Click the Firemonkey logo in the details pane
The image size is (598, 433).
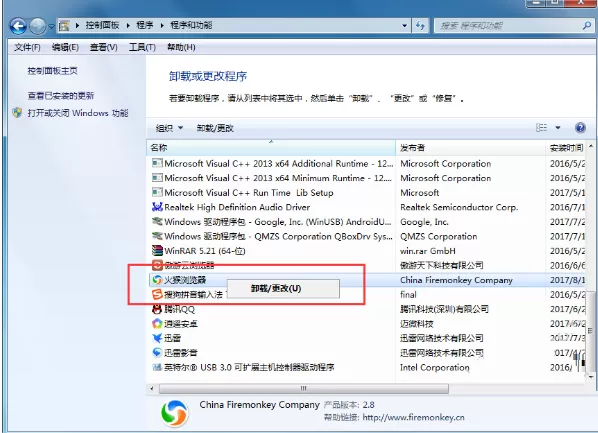click(175, 414)
